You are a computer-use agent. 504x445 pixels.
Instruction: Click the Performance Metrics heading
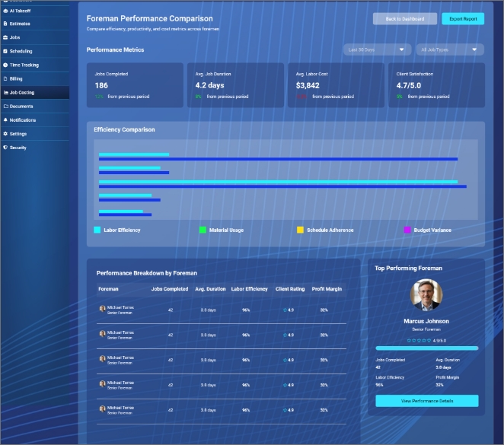coord(115,49)
